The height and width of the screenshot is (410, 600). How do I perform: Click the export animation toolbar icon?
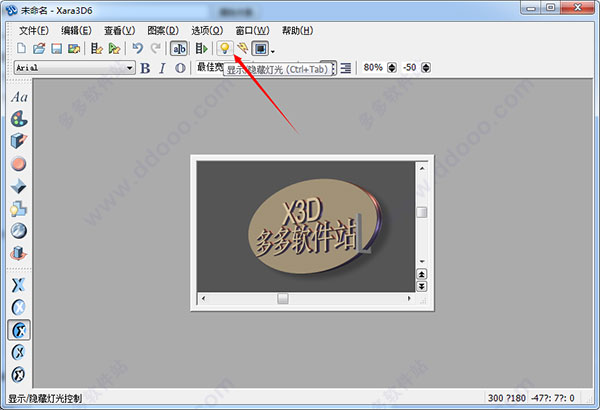(114, 49)
